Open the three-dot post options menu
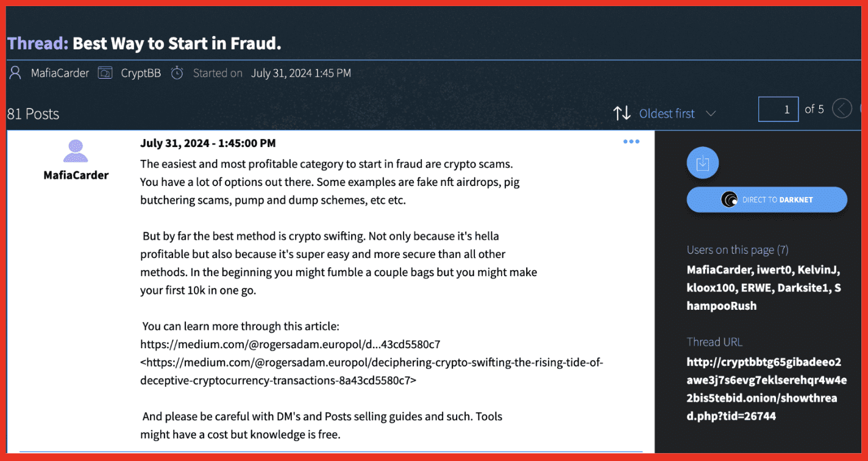This screenshot has width=868, height=461. [x=631, y=142]
